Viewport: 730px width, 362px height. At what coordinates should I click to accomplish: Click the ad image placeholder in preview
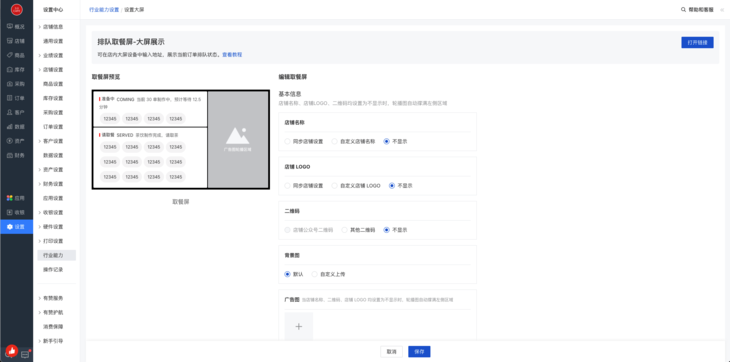coord(238,140)
